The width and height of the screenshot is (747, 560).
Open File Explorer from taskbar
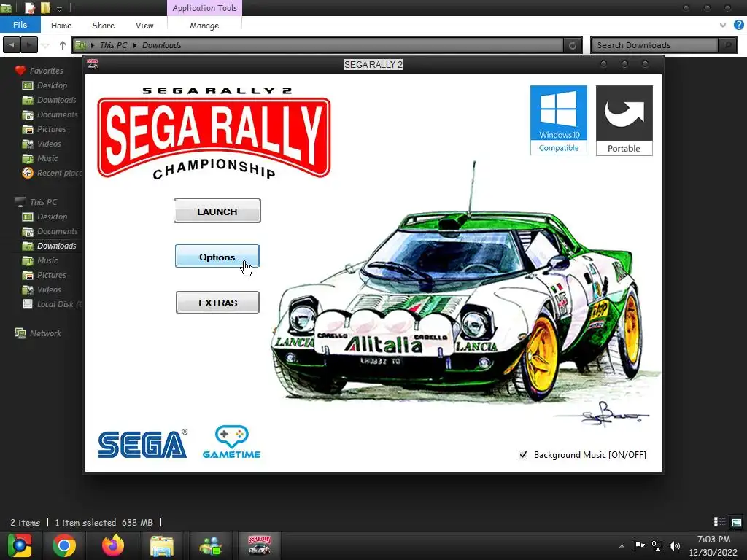[x=162, y=545]
